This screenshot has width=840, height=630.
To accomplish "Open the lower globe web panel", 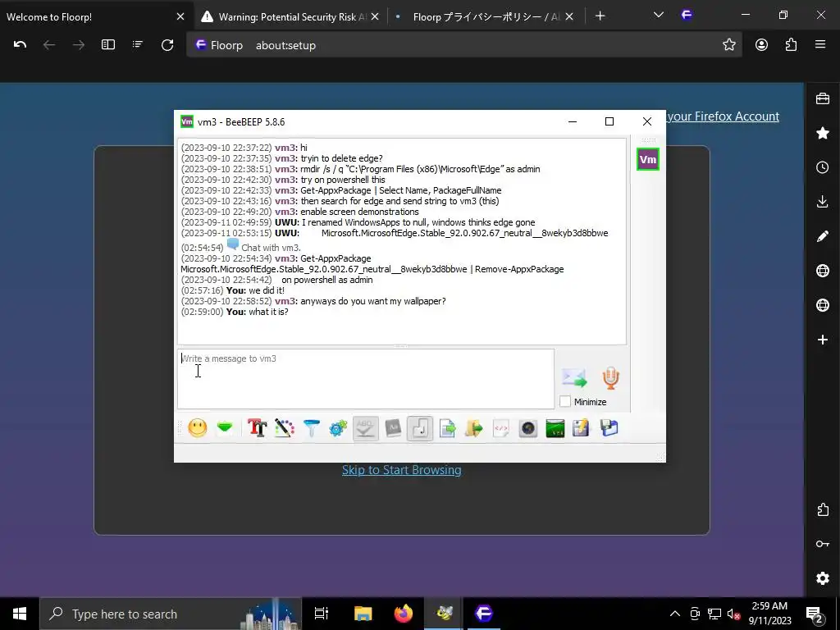I will 823,305.
